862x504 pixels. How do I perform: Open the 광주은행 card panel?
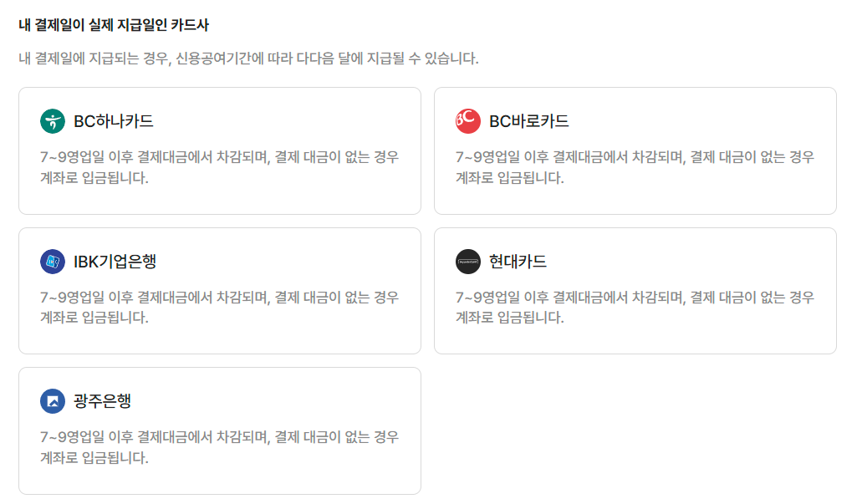pos(220,430)
